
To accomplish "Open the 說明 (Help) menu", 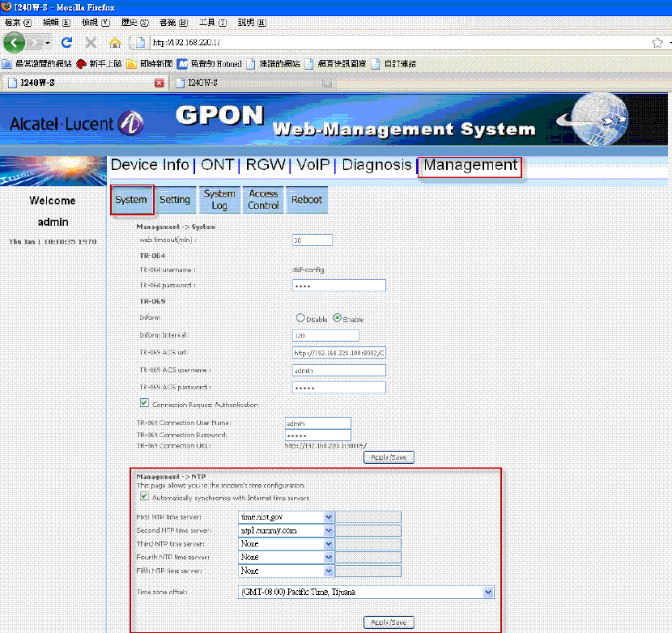I will tap(252, 23).
